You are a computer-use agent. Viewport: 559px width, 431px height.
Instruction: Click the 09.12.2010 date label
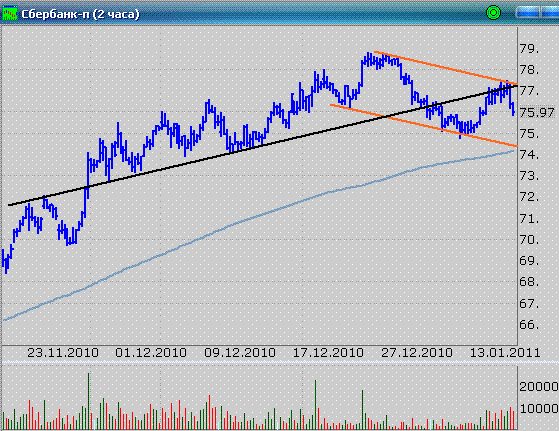240,353
